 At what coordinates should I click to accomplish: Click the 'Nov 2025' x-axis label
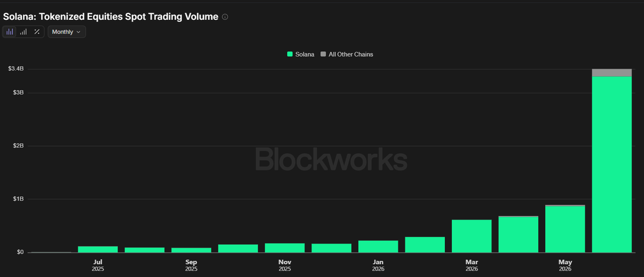pos(285,265)
